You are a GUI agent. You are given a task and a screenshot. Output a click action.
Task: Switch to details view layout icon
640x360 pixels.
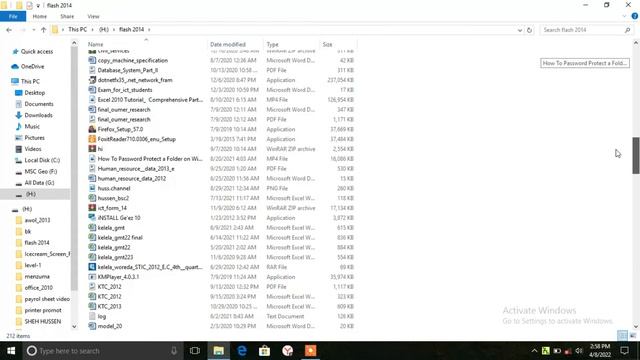click(622, 336)
